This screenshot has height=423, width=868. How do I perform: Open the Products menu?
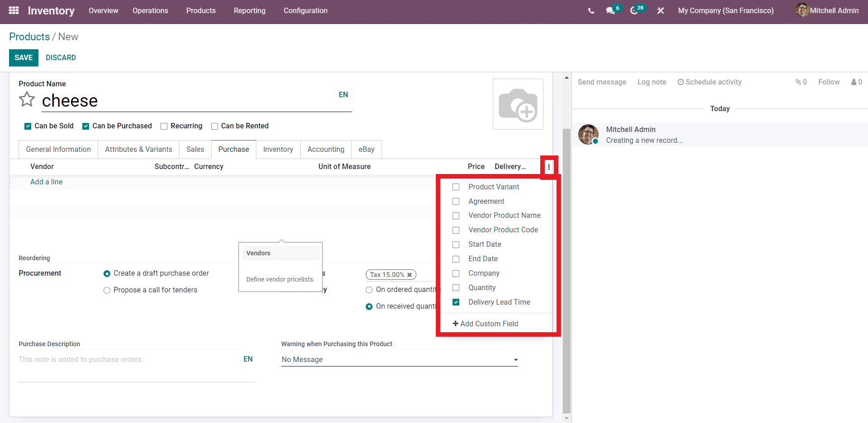pyautogui.click(x=201, y=10)
